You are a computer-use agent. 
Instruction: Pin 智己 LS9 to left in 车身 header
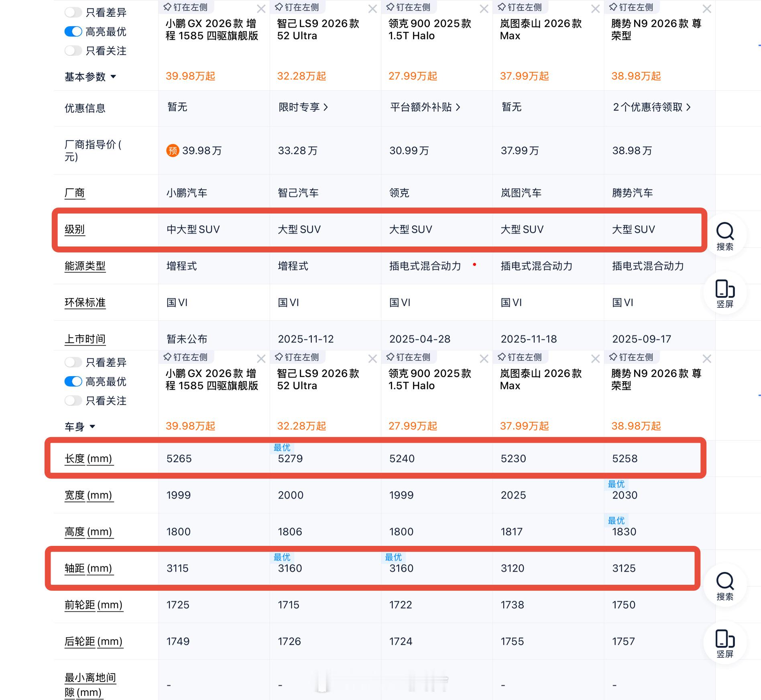tap(297, 357)
